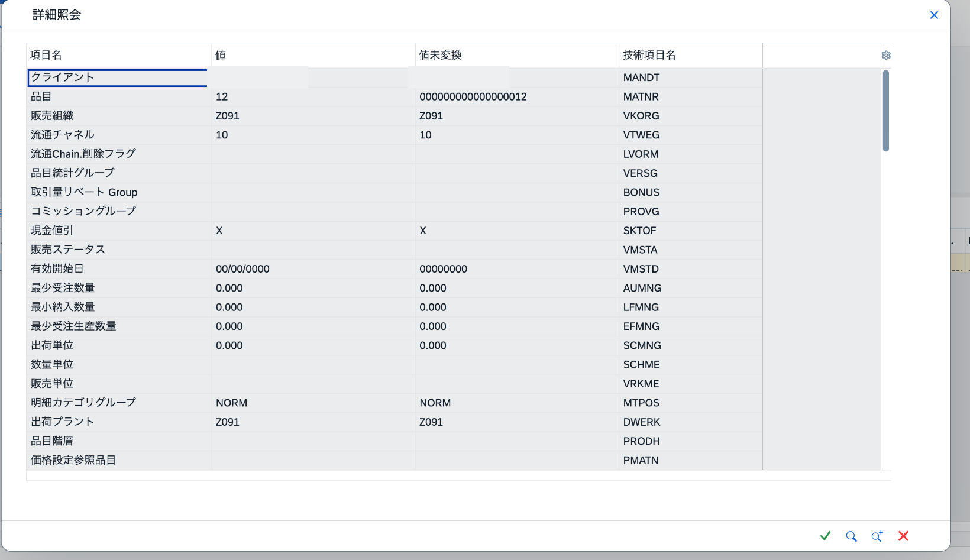Select the 最少受注数量 row label
The width and height of the screenshot is (970, 560).
(63, 288)
